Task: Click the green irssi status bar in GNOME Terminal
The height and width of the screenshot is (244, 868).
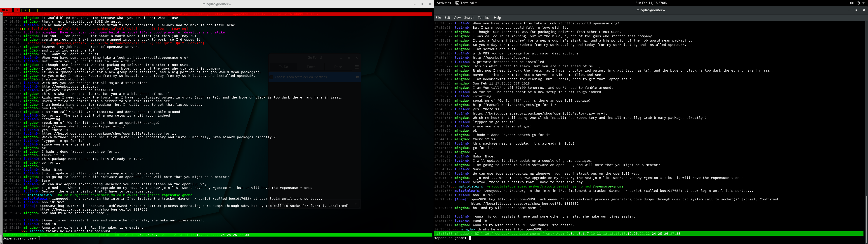Action: [649, 234]
